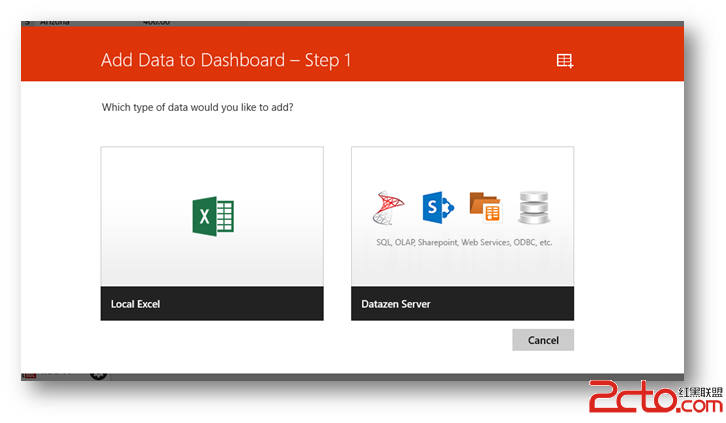
Task: Click the 'Which type of data' question text
Action: (x=198, y=107)
